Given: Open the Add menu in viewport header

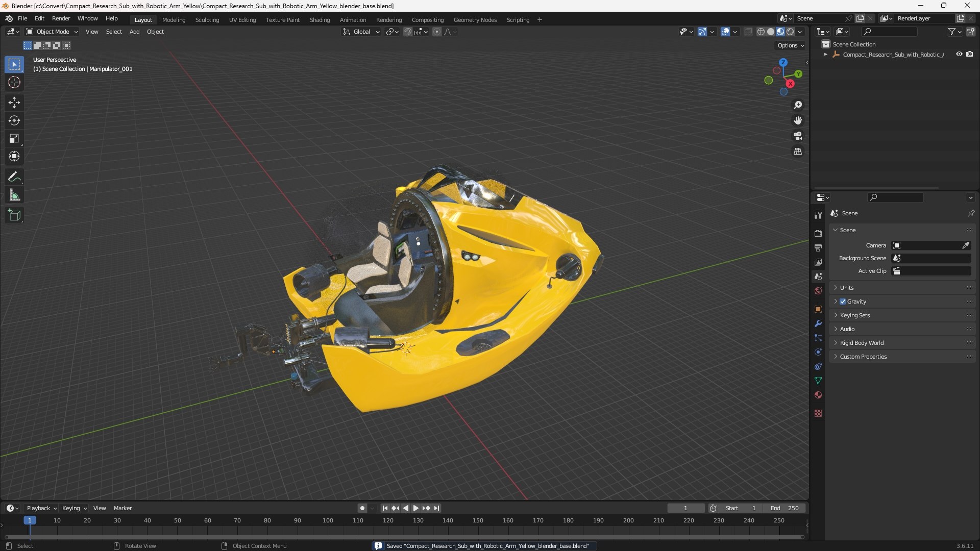Looking at the screenshot, I should click(x=134, y=32).
